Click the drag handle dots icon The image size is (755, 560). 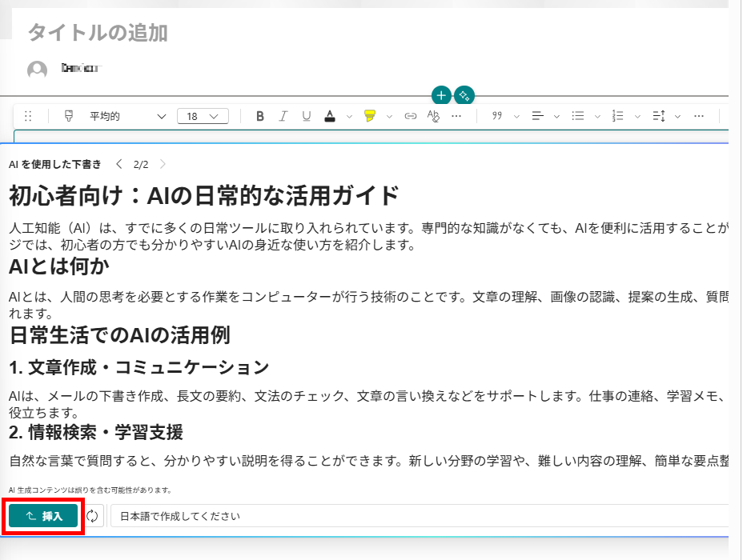[29, 117]
